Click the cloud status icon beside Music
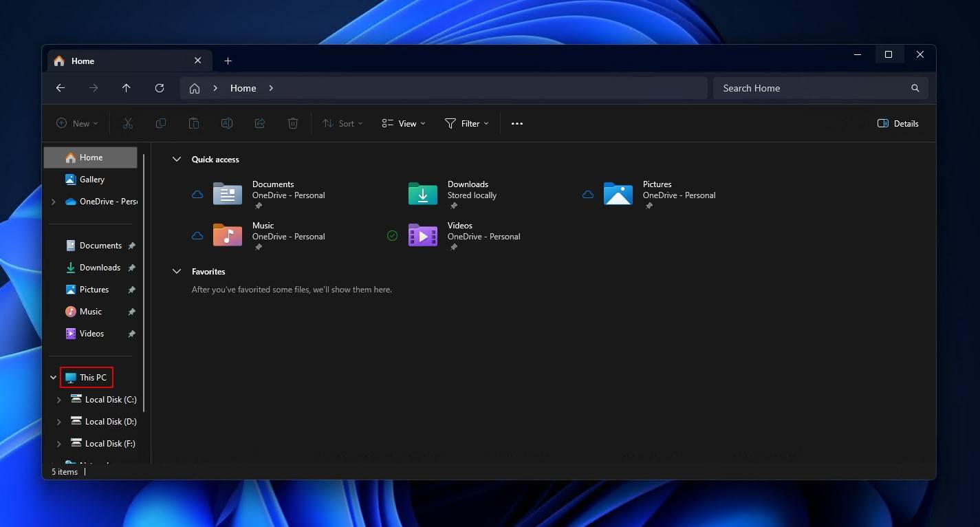 click(x=197, y=236)
